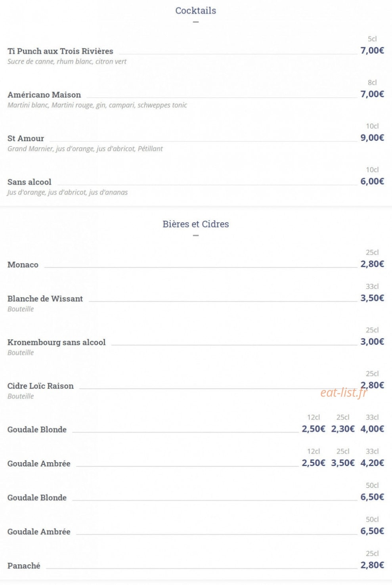Click Cidre Loïc Raison entry
Viewport: 392px width, 585px height.
point(40,386)
